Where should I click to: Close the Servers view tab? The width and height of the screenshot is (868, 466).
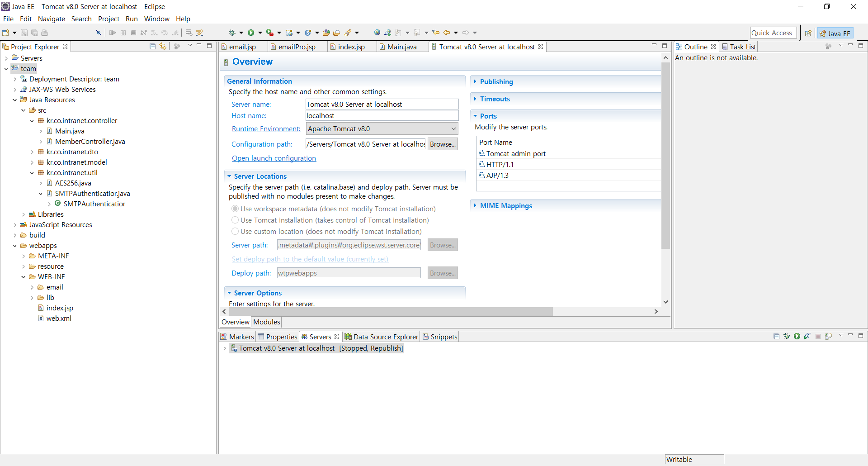point(337,337)
